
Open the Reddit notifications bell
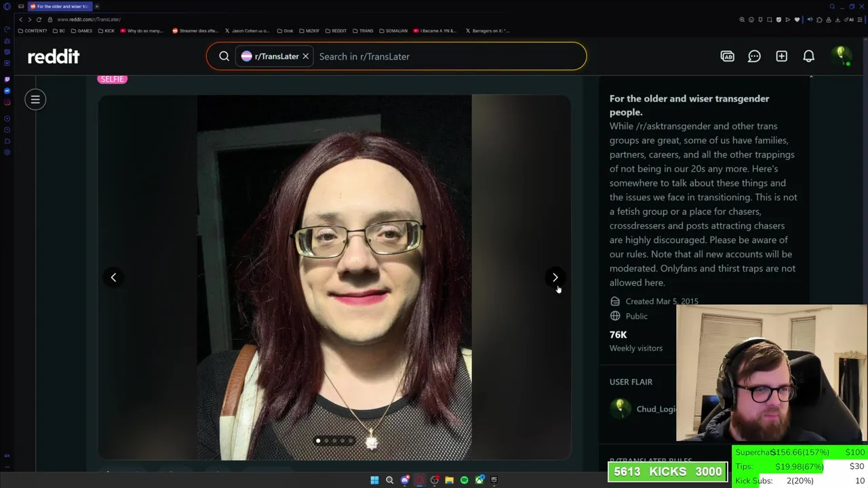point(808,56)
